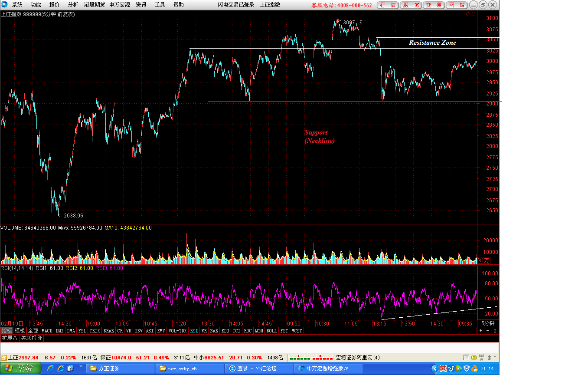Image resolution: width=588 pixels, height=375 pixels.
Task: Open the 系统 menu
Action: [17, 5]
